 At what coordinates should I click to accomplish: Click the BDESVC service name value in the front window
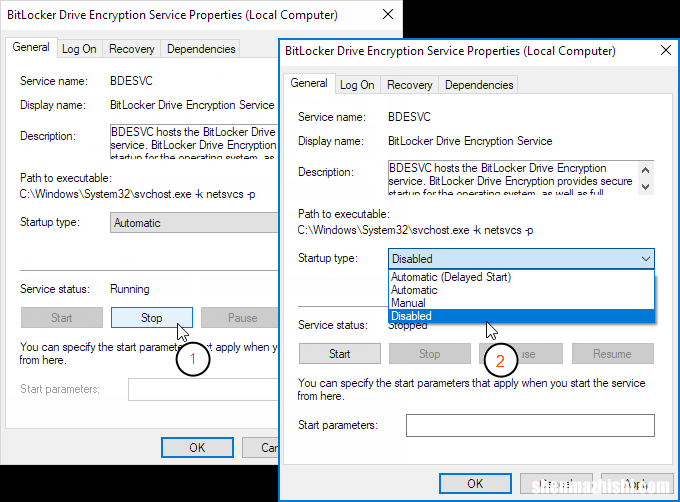click(409, 117)
